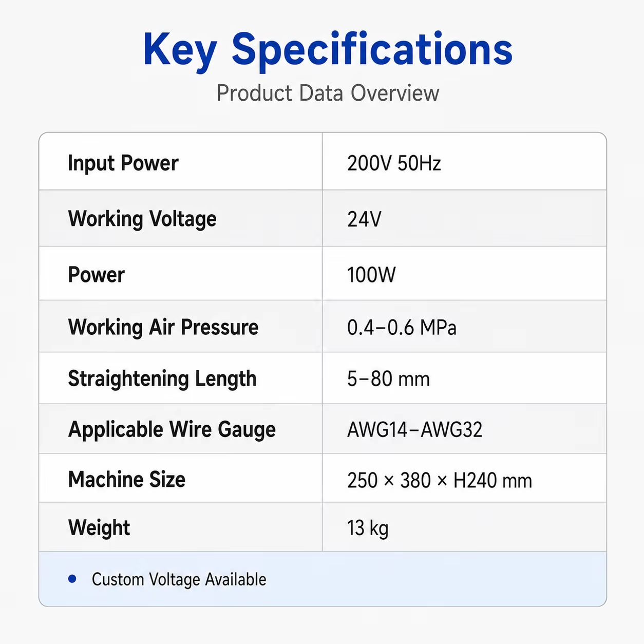Click the Key Specifications heading
Image resolution: width=644 pixels, height=644 pixels.
click(328, 50)
